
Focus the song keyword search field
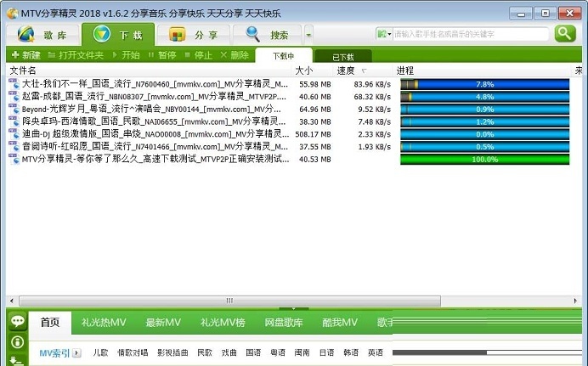(x=470, y=34)
